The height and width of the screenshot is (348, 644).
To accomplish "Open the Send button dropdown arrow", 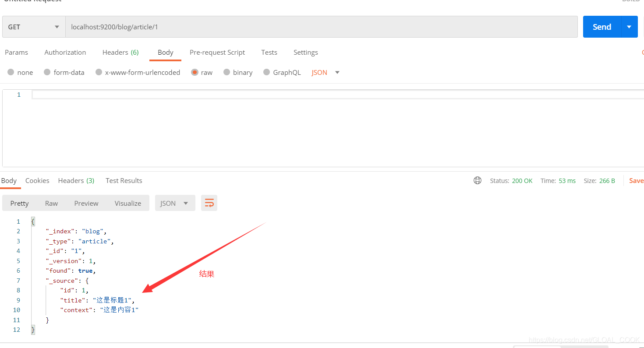I will click(629, 27).
